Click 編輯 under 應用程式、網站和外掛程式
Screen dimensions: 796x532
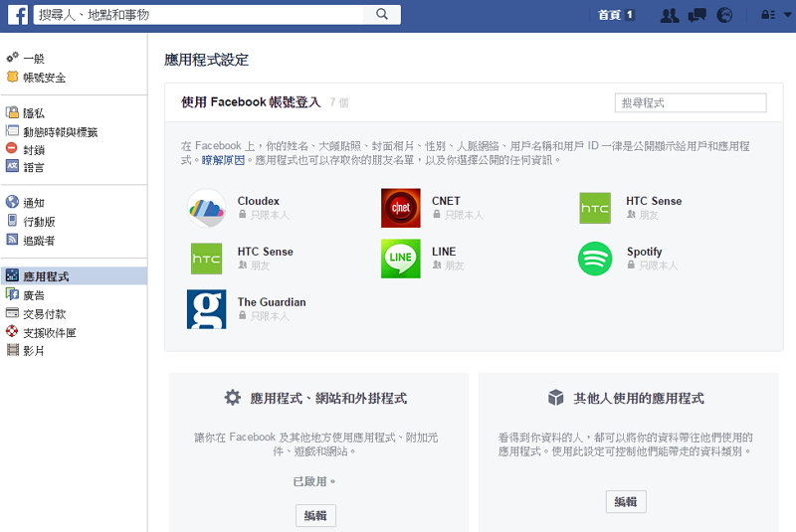pyautogui.click(x=315, y=515)
